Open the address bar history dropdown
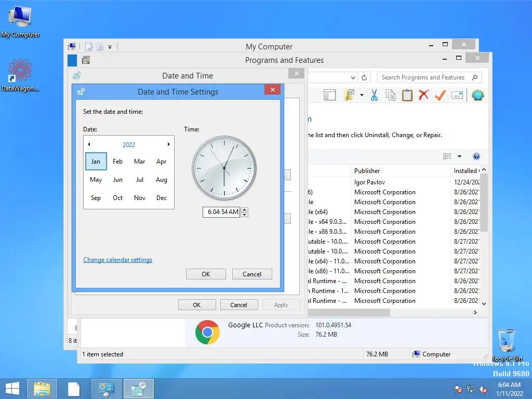This screenshot has height=399, width=532. pos(353,77)
